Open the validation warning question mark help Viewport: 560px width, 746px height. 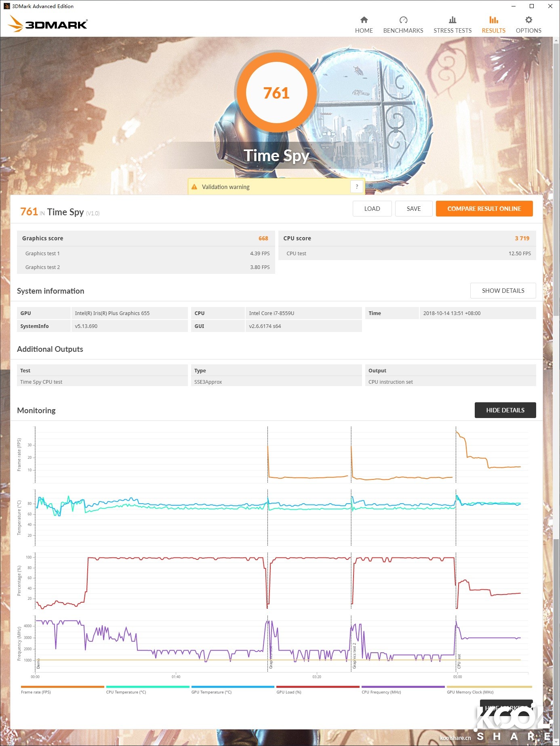[357, 187]
